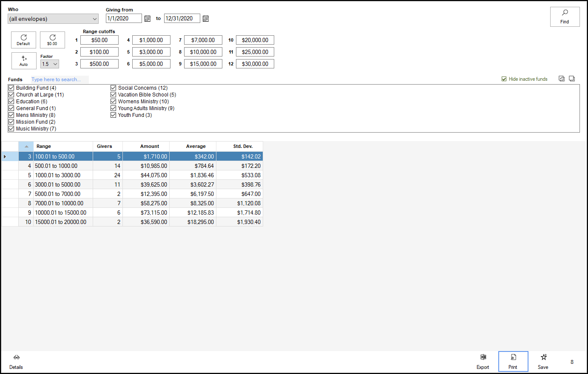Uncheck Music Ministry (7)
This screenshot has height=374, width=588.
11,129
